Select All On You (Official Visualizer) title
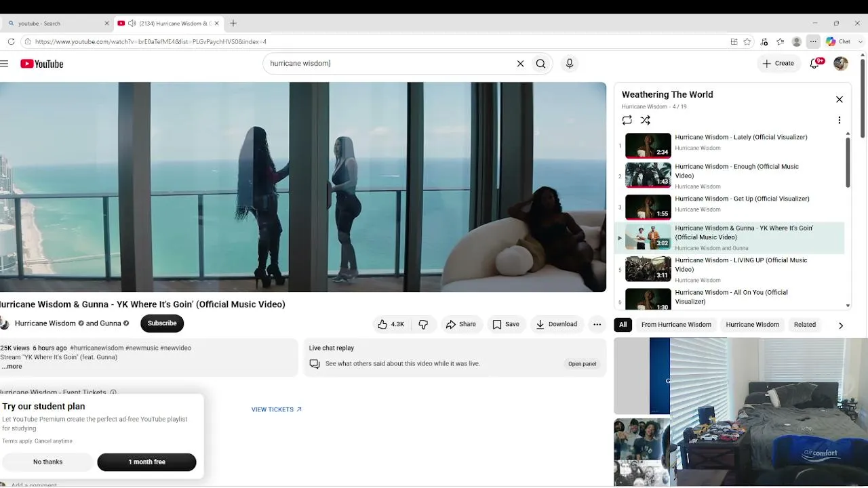868x488 pixels. [x=731, y=297]
